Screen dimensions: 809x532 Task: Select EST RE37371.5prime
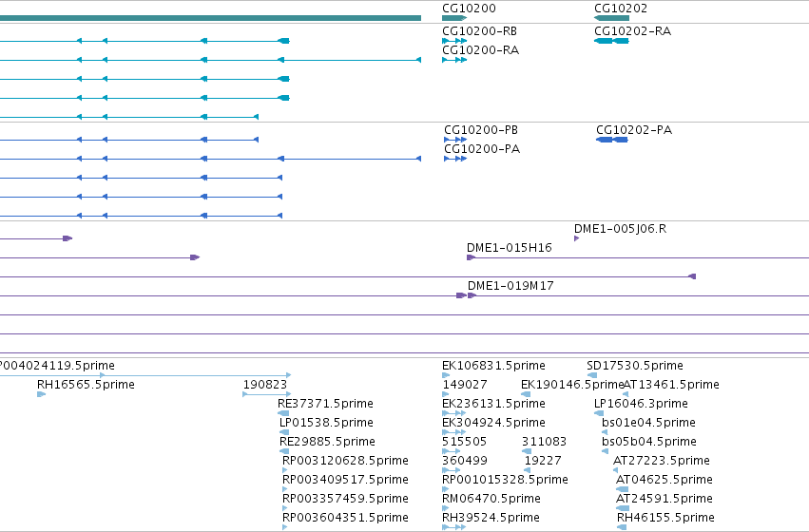325,404
